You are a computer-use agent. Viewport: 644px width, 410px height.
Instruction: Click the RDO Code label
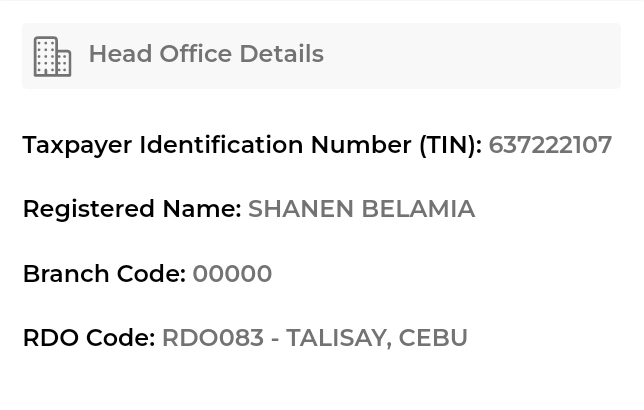coord(88,338)
